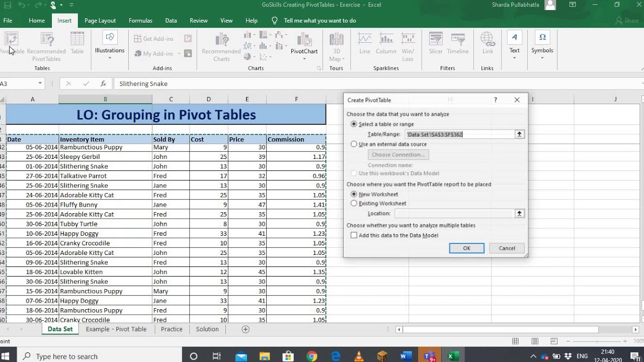The image size is (644, 362).
Task: Click the Table icon in Tables group
Action: click(77, 44)
